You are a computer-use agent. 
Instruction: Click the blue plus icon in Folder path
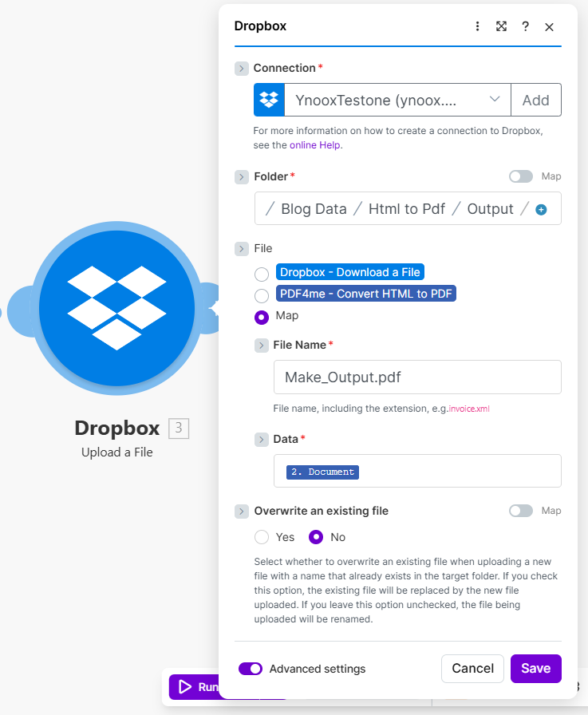coord(541,209)
